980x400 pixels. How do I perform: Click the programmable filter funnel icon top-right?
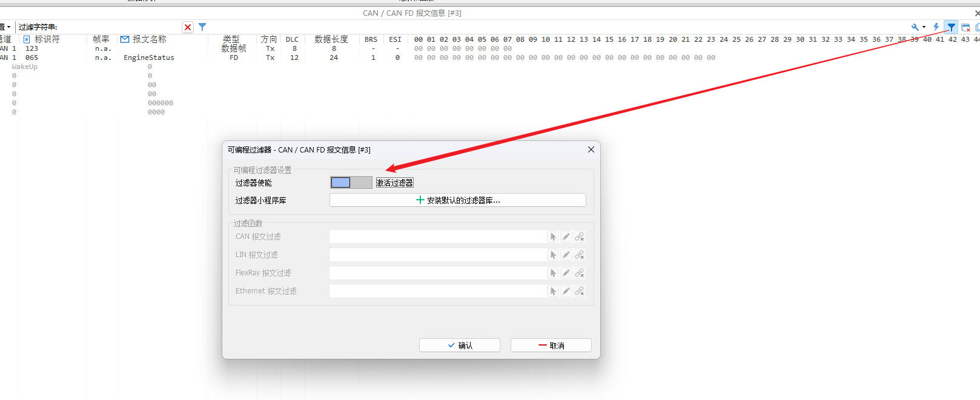pyautogui.click(x=952, y=27)
